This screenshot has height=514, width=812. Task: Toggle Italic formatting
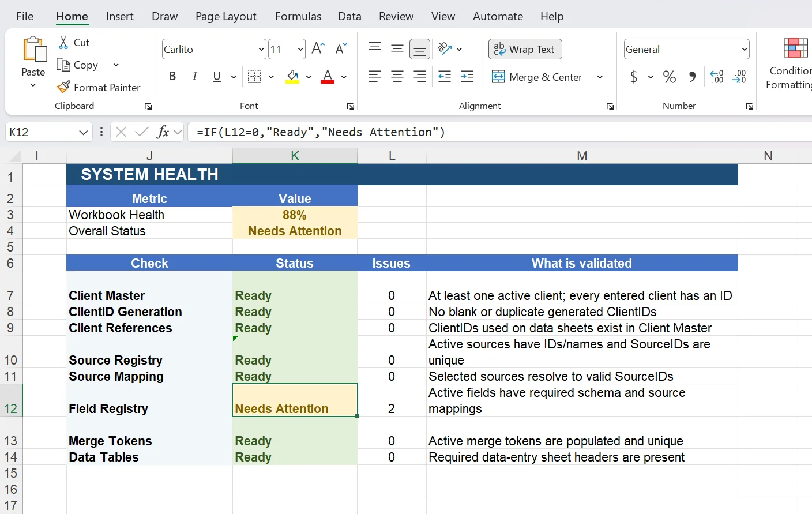(195, 76)
